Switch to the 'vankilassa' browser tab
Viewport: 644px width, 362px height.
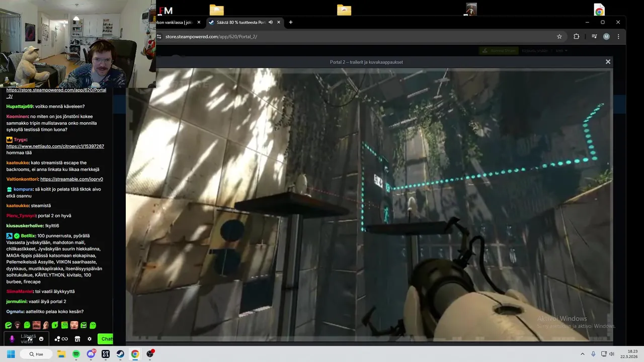[175, 22]
